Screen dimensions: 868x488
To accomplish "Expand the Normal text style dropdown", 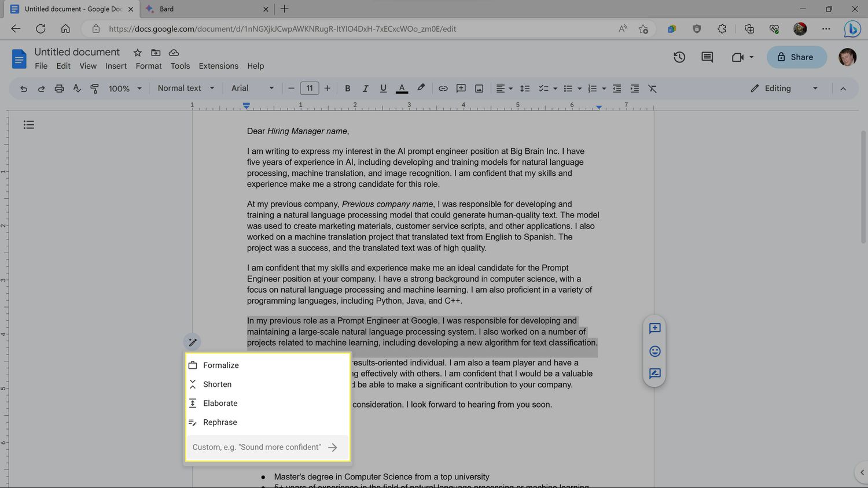I will (186, 88).
